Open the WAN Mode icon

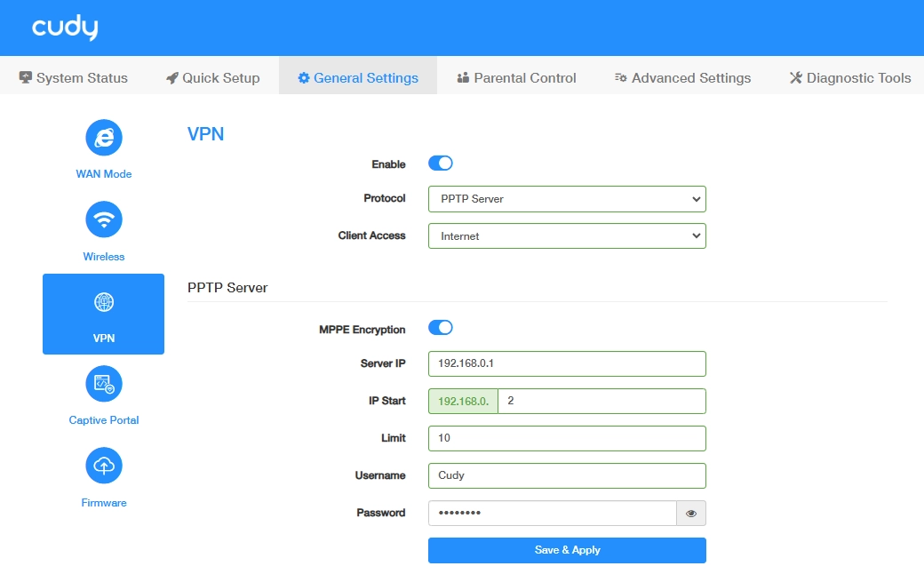(x=104, y=138)
